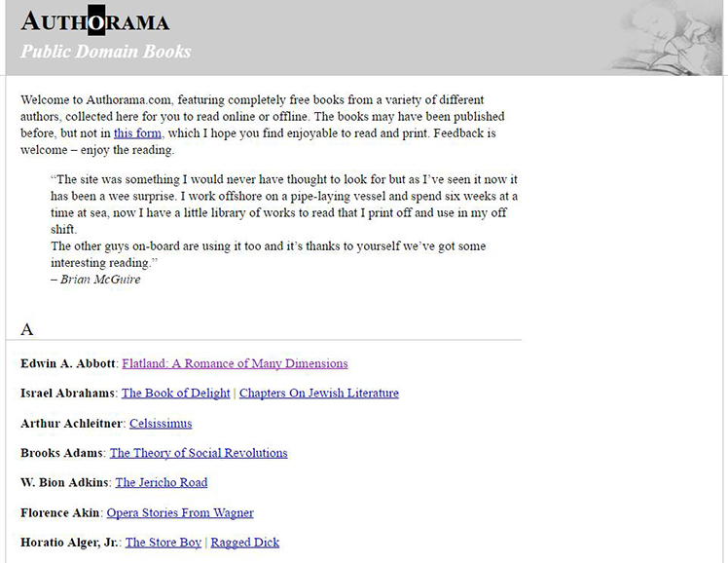Open The Theory of Social Revolutions

pyautogui.click(x=199, y=453)
